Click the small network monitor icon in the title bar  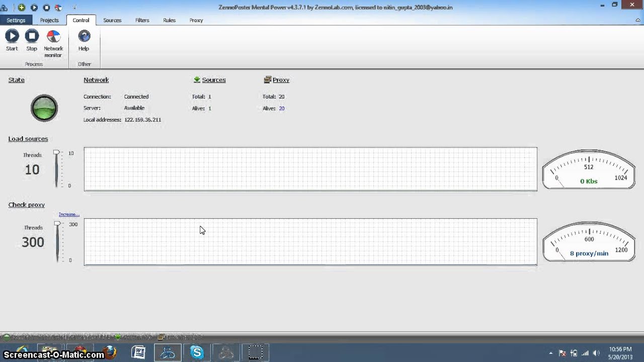58,8
